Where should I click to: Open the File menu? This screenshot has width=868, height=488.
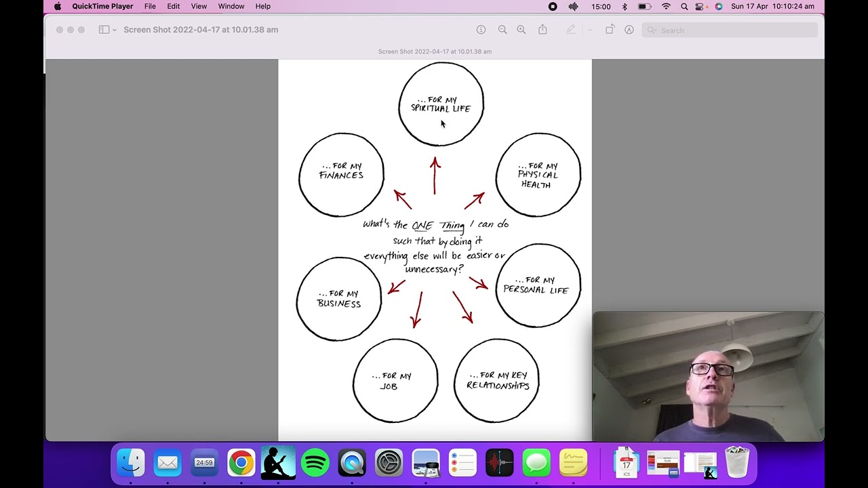[x=150, y=6]
